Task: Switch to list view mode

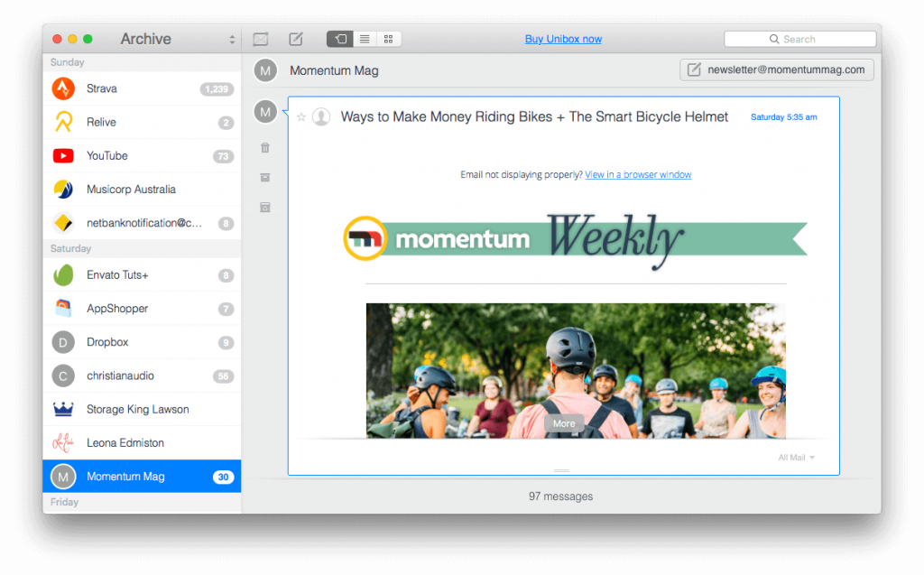Action: click(x=365, y=39)
